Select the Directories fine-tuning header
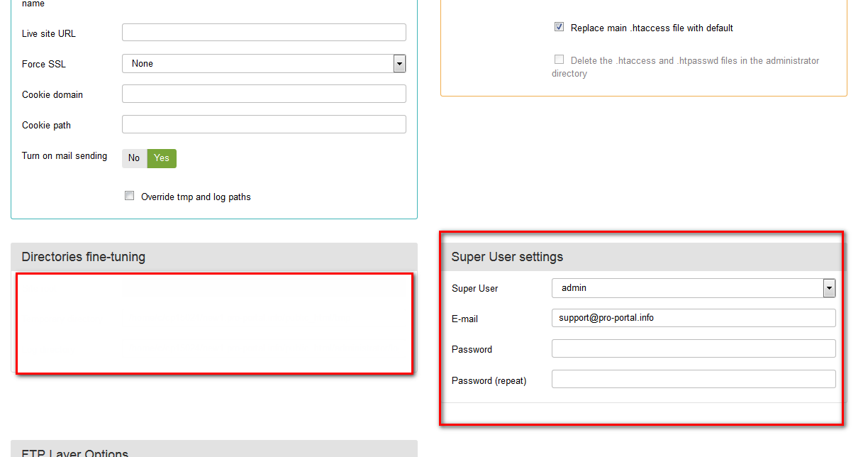 point(84,257)
